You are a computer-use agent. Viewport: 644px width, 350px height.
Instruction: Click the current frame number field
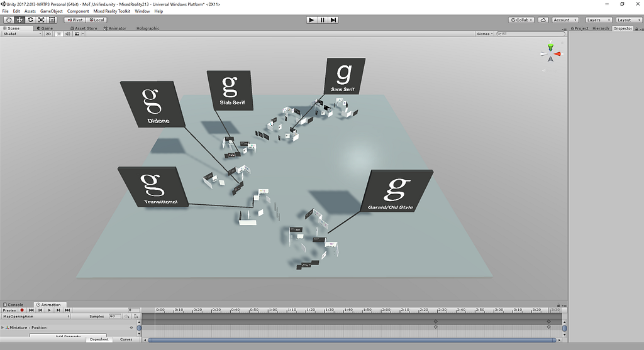click(x=133, y=310)
